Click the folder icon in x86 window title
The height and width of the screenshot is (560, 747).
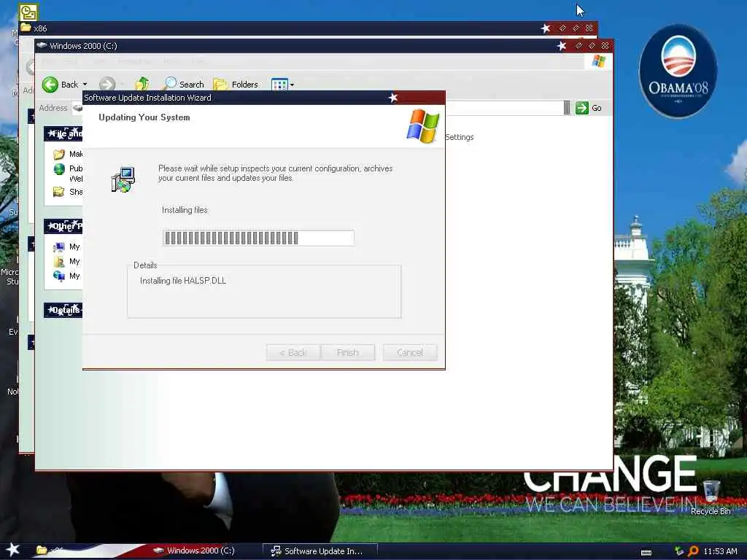point(26,28)
